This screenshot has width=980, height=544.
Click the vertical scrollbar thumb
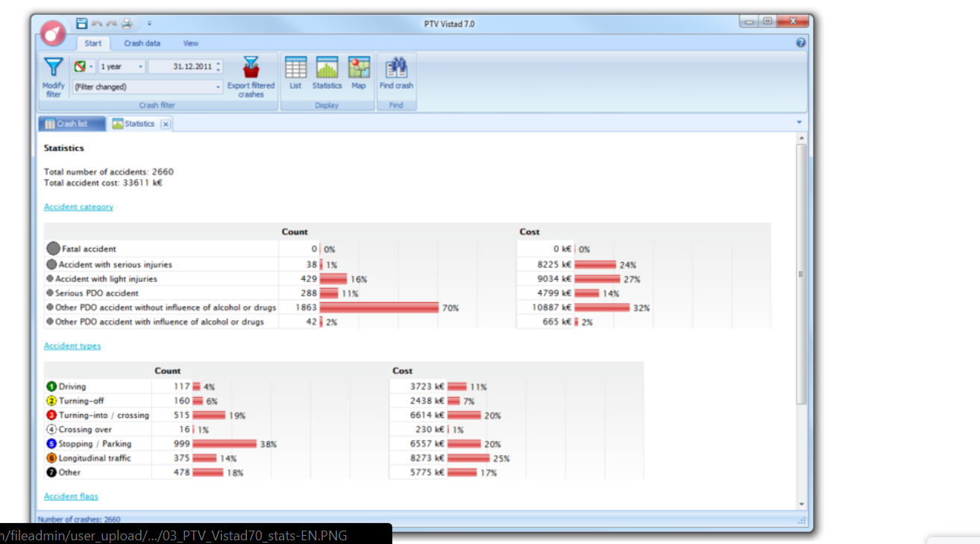coord(802,274)
